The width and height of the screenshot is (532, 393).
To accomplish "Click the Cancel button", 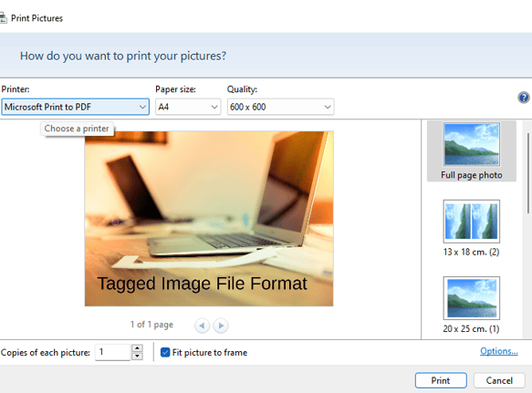I will [499, 380].
